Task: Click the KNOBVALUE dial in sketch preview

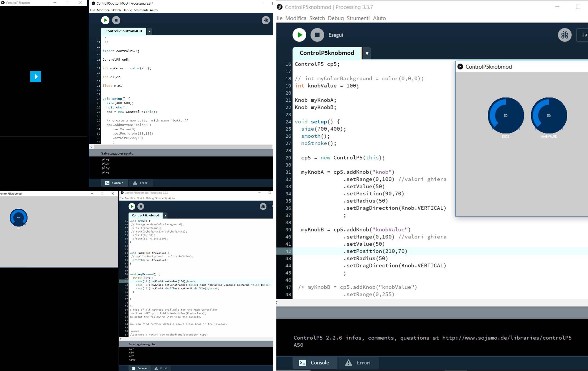Action: point(549,115)
